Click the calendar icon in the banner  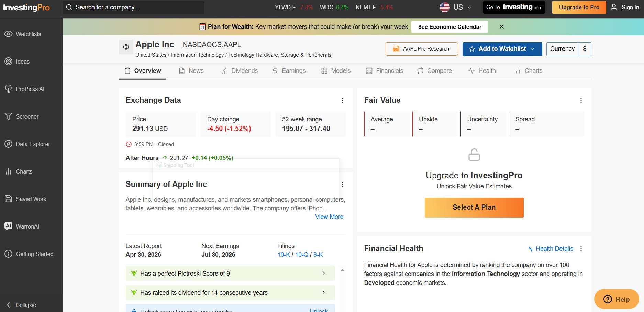[x=202, y=27]
